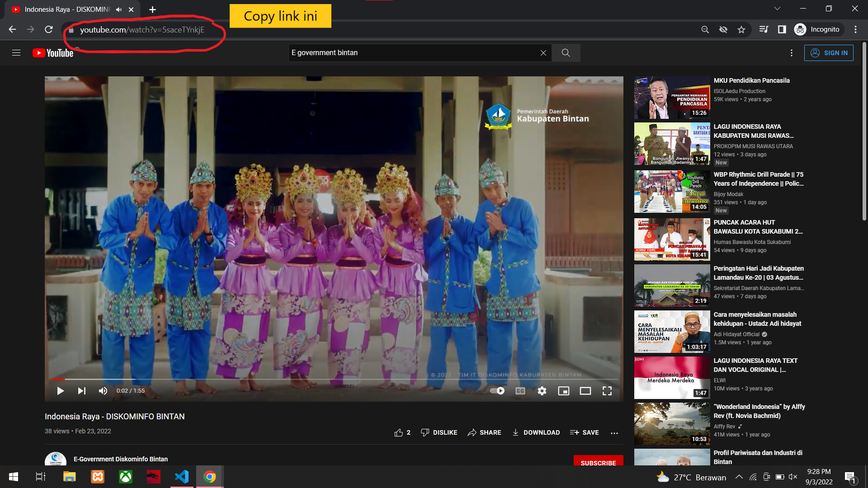
Task: Share the video
Action: pyautogui.click(x=484, y=432)
